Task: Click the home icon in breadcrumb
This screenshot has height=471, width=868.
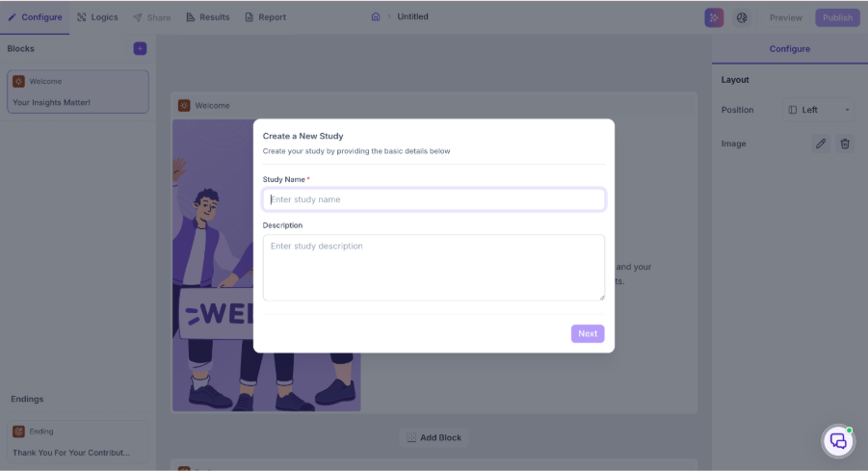Action: [x=376, y=16]
